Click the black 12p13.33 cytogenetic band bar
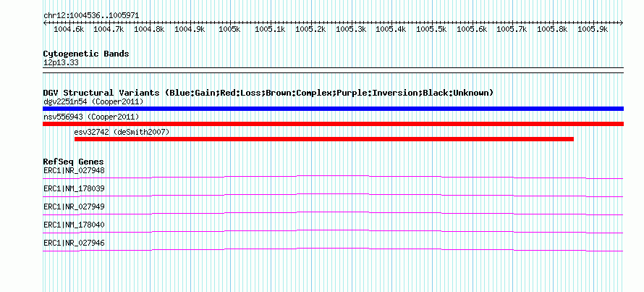 click(333, 70)
